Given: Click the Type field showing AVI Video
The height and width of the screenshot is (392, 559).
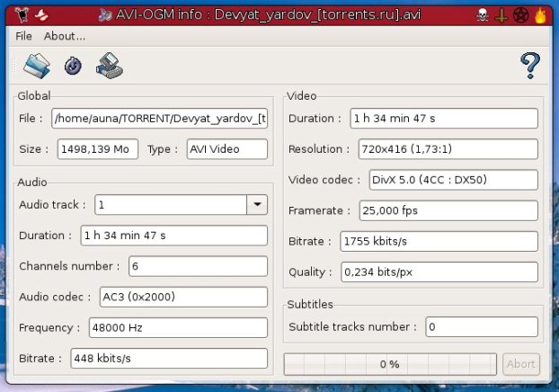Looking at the screenshot, I should 227,149.
